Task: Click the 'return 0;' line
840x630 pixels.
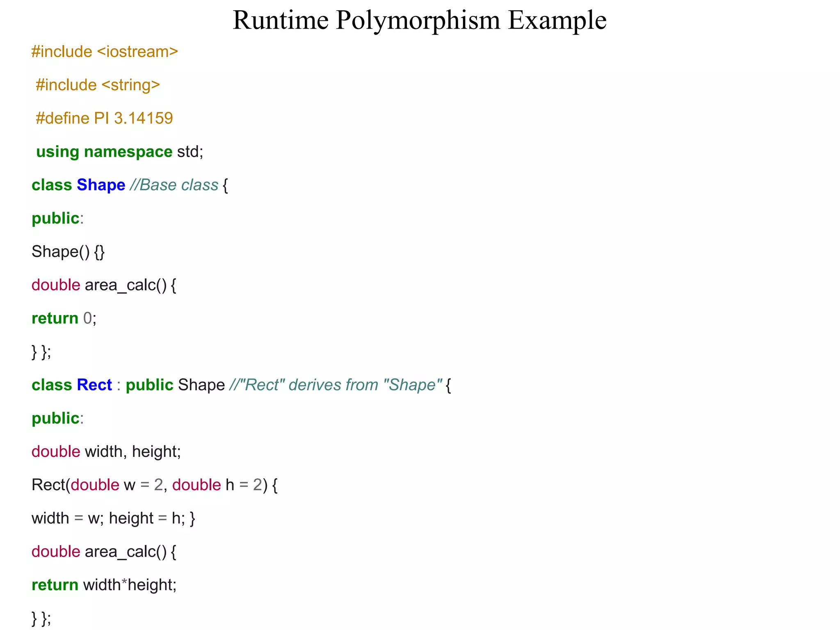Action: coord(64,318)
